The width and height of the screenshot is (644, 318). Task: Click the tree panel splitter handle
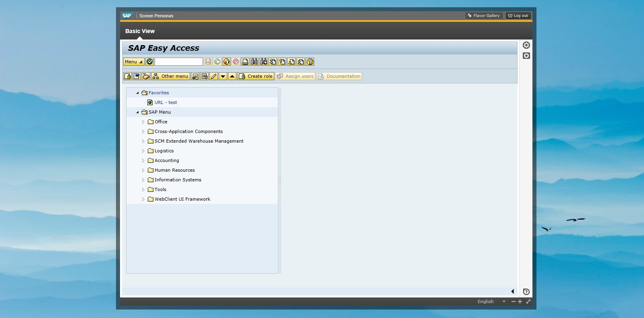[x=280, y=181]
